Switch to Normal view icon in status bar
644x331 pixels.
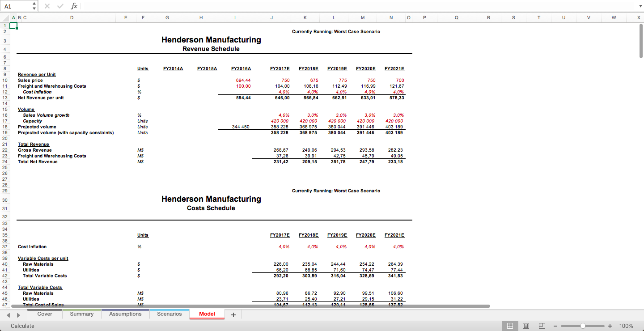510,326
